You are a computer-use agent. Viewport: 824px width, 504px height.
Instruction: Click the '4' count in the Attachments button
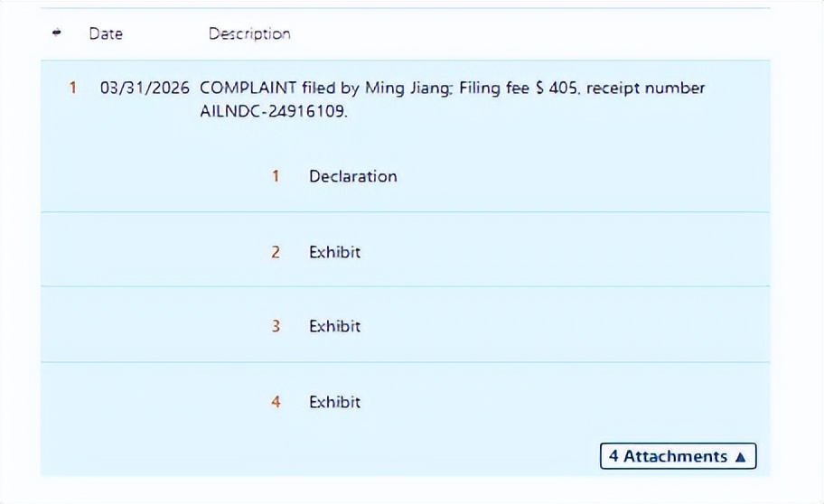(613, 456)
